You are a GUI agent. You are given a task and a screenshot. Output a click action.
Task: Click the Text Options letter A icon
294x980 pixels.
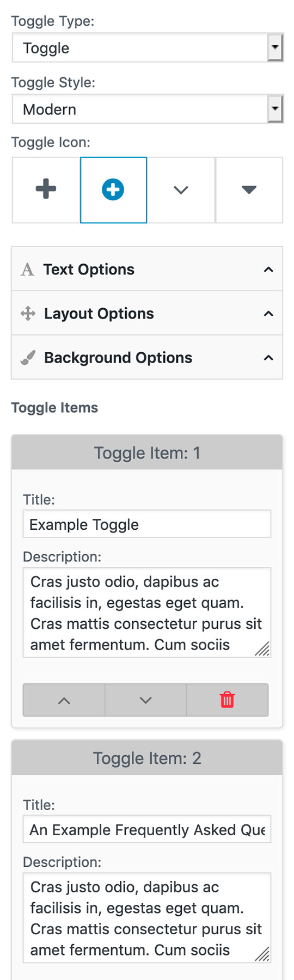[27, 269]
